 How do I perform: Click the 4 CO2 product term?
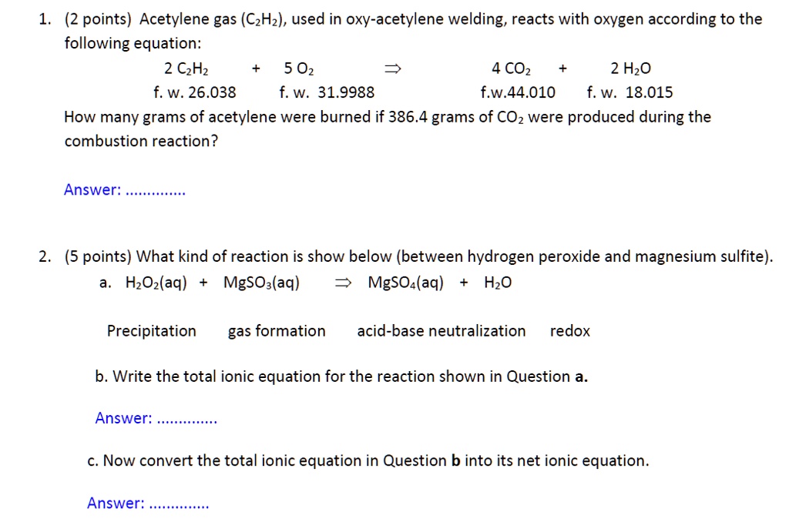point(510,68)
